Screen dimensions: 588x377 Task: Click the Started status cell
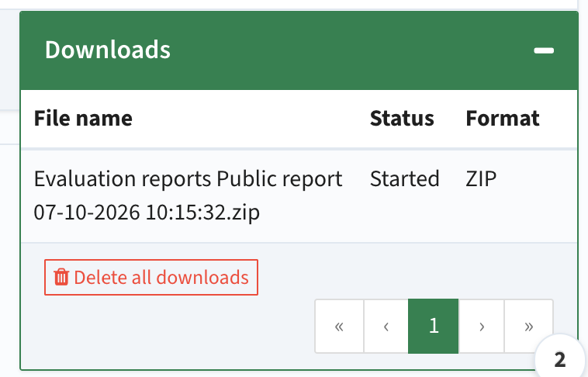coord(405,178)
